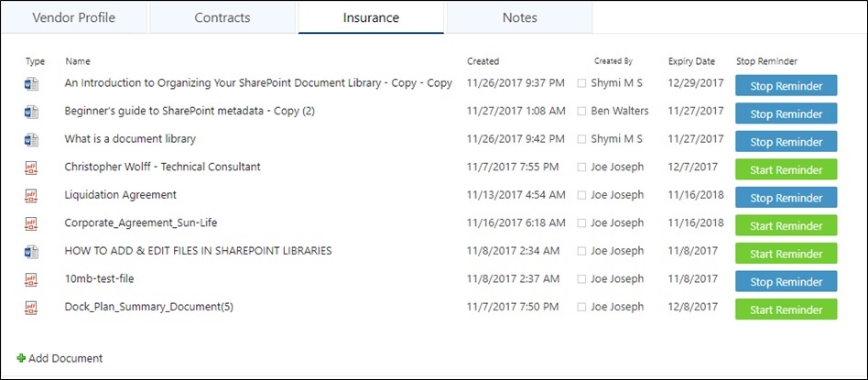Viewport: 868px width, 380px height.
Task: Tick checkbox in the Christopher Wolff row
Action: [581, 168]
